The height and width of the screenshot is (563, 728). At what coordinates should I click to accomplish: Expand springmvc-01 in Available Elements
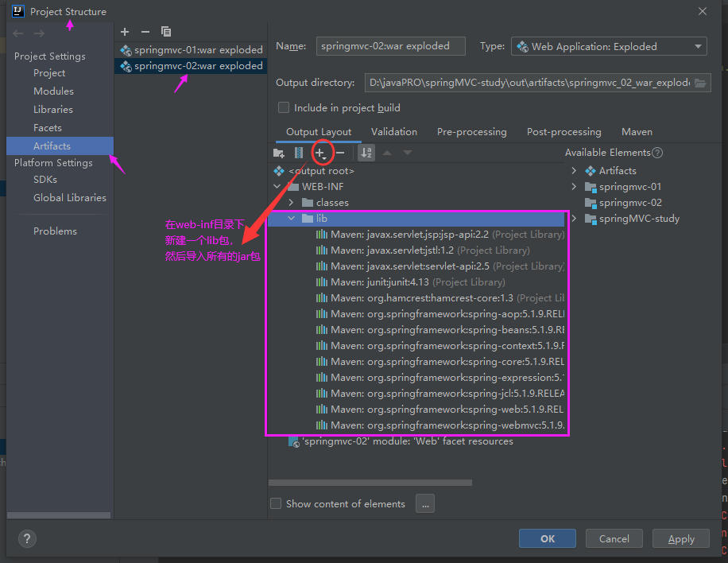pos(574,187)
